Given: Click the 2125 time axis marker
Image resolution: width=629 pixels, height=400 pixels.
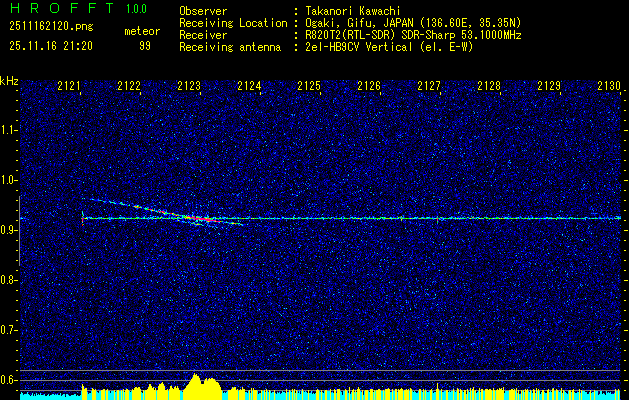Looking at the screenshot, I should pos(309,85).
